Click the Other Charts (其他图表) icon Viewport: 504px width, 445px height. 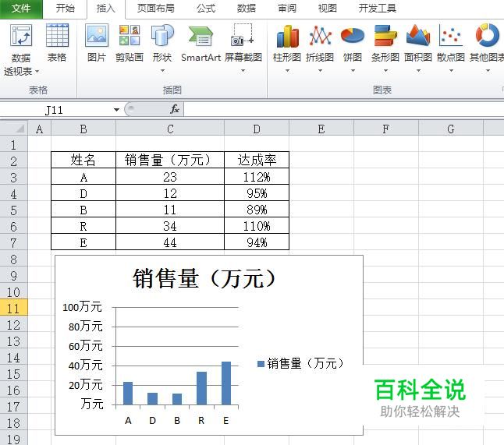coord(488,35)
